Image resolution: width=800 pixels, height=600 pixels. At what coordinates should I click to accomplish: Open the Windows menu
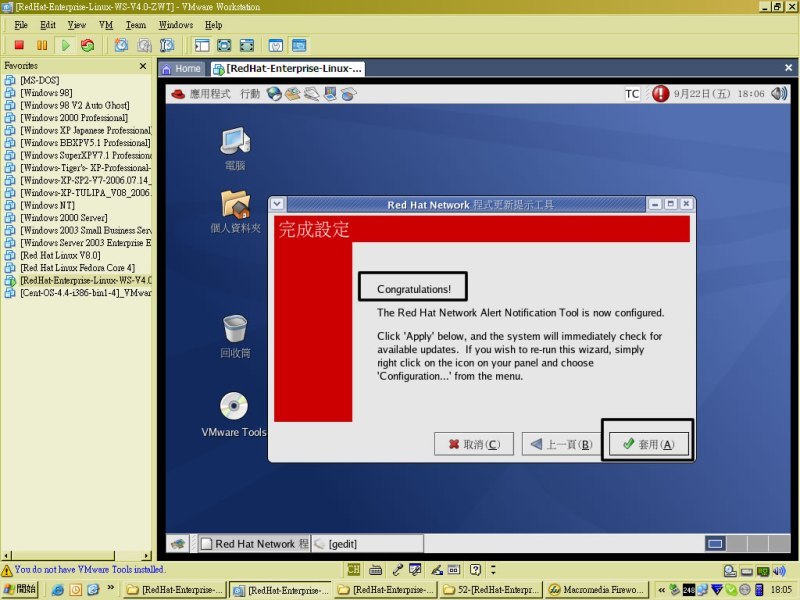tap(176, 25)
